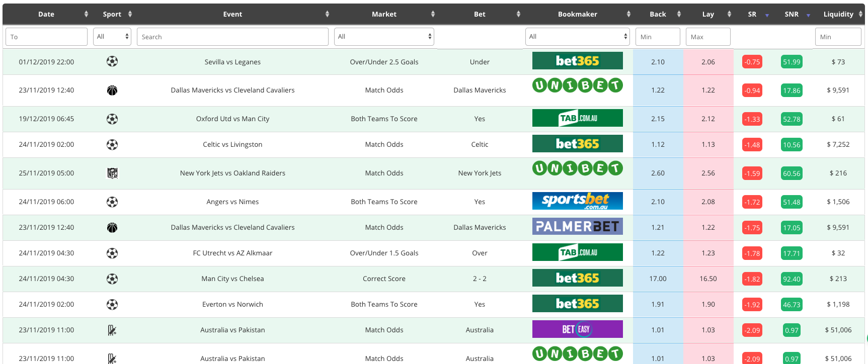The image size is (868, 364).
Task: Click the bet365 logo for Man City vs Chelsea
Action: [x=578, y=278]
